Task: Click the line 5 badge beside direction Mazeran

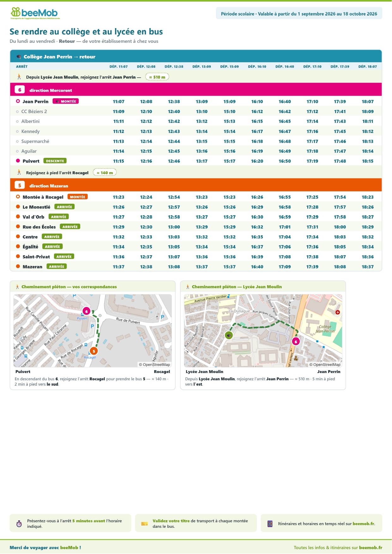Action: point(20,185)
